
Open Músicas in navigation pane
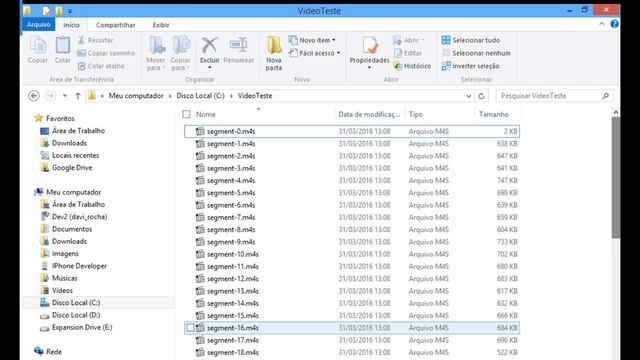point(64,278)
